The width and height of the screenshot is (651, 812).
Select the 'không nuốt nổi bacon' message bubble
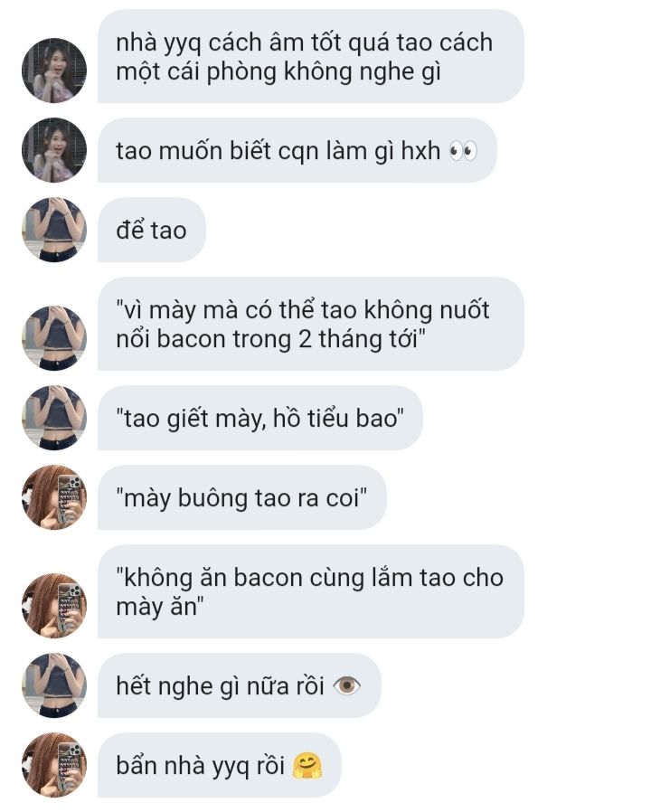click(311, 324)
